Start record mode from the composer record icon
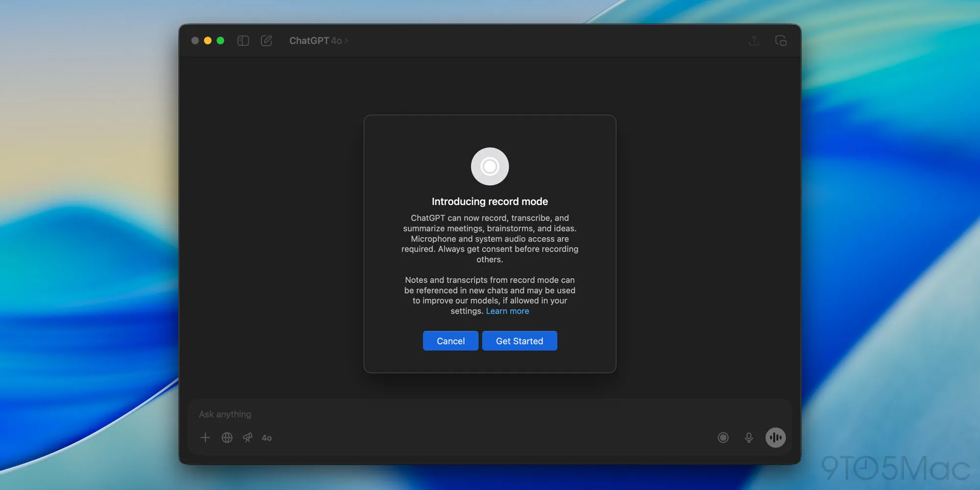The image size is (980, 490). pos(723,438)
